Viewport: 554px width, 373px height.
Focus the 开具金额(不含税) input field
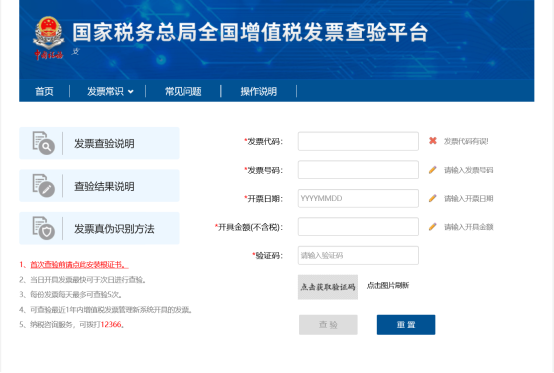[x=358, y=227]
